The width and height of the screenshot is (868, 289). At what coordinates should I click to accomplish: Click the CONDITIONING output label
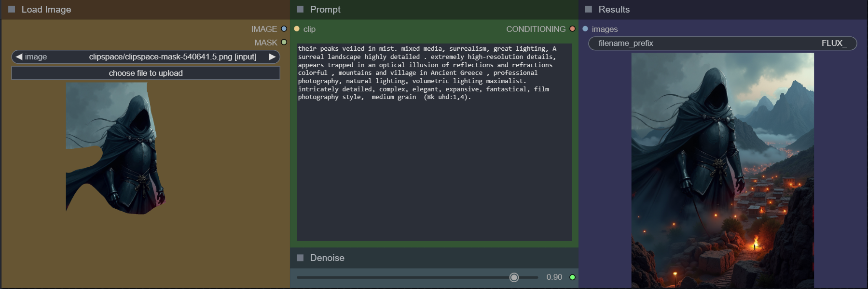[536, 29]
